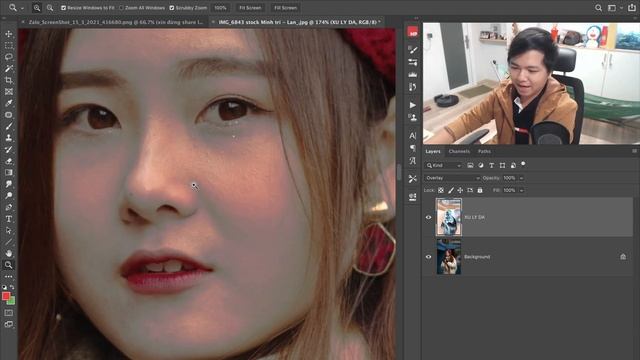Select the History Brush tool
640x360 pixels.
click(9, 150)
